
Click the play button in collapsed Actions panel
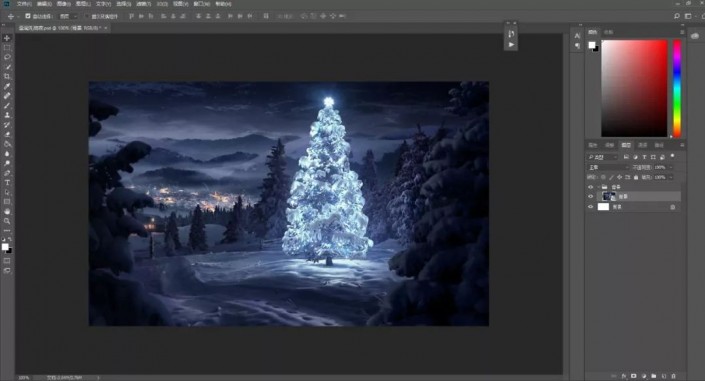tap(511, 45)
